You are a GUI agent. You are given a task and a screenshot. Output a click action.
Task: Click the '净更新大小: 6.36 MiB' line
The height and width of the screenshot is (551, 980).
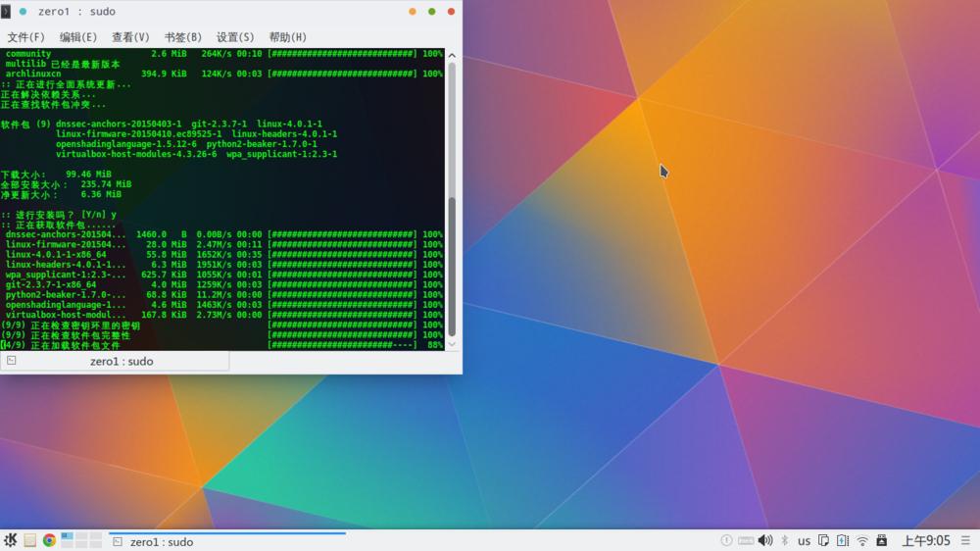61,194
